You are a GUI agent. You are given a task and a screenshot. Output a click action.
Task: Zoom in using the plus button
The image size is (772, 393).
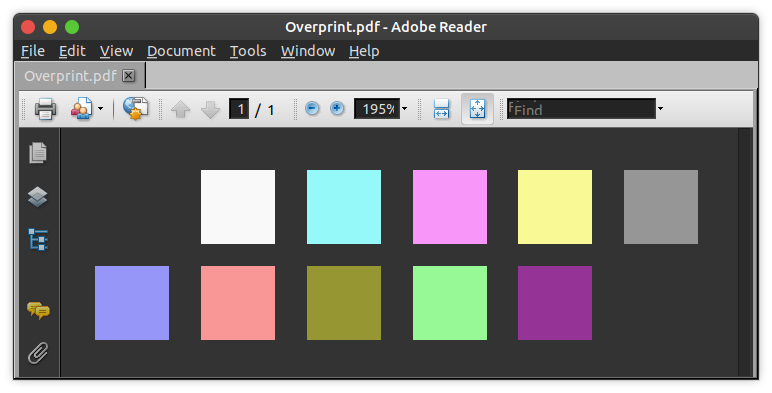[x=337, y=108]
